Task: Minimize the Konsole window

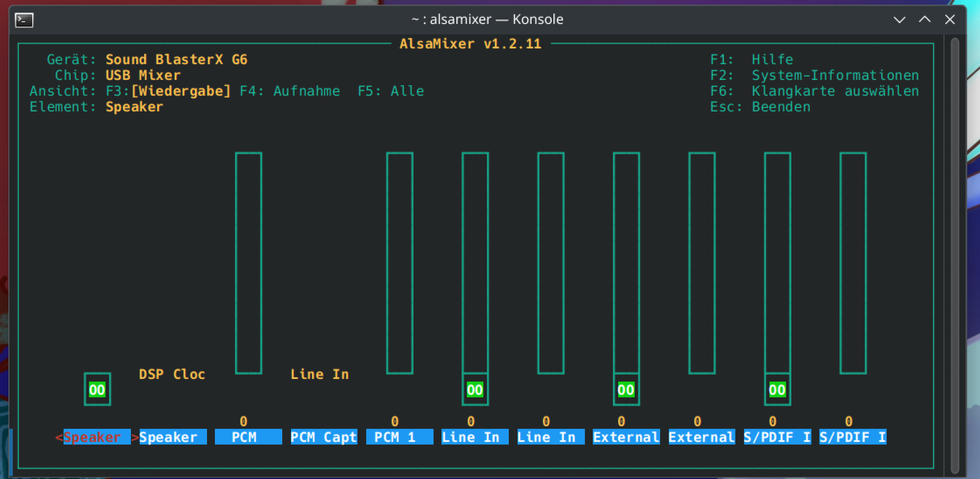Action: (900, 20)
